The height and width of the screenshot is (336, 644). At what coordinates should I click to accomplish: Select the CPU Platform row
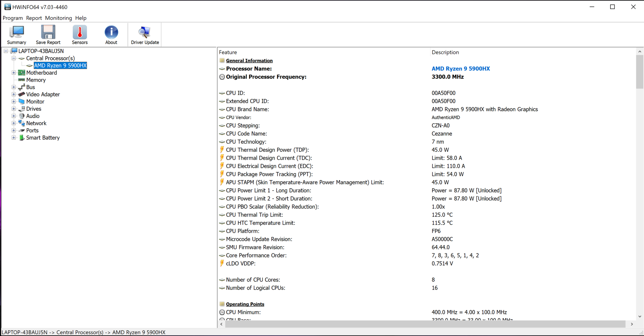tap(427, 231)
